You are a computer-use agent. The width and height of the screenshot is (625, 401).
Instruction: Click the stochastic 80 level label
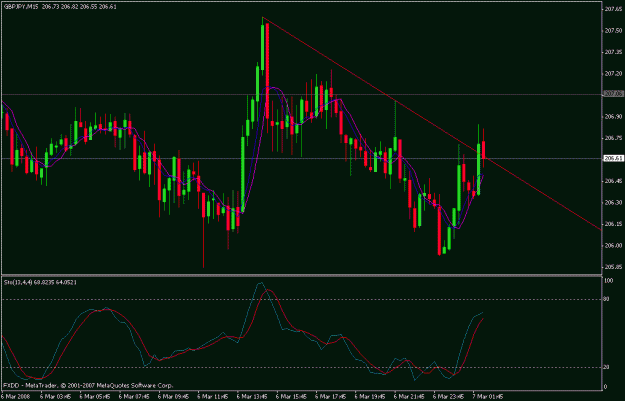coord(607,299)
